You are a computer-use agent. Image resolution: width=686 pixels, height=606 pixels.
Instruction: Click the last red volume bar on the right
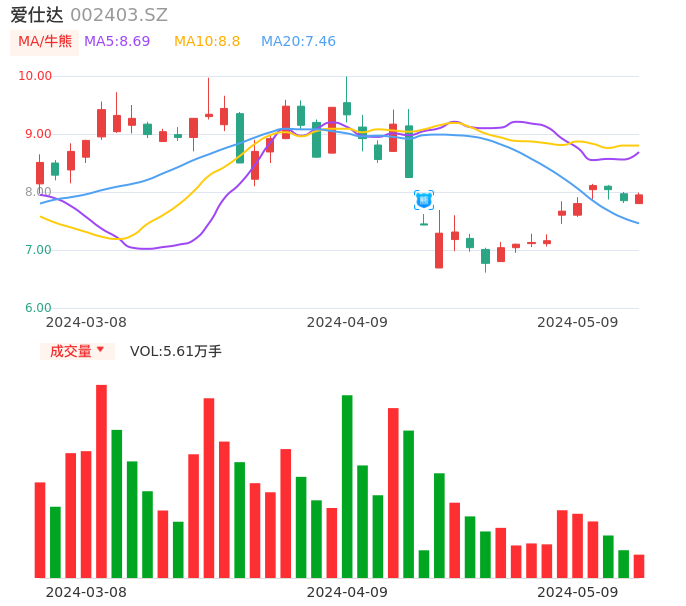click(639, 566)
